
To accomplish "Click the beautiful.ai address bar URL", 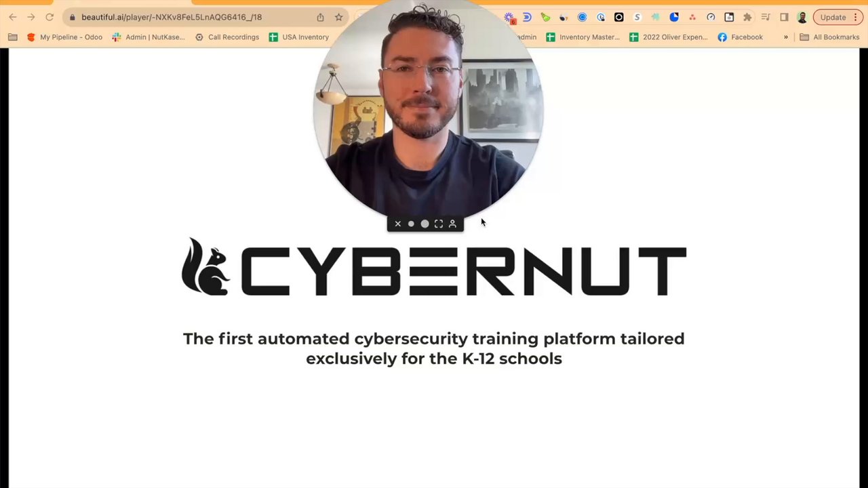I will click(172, 17).
